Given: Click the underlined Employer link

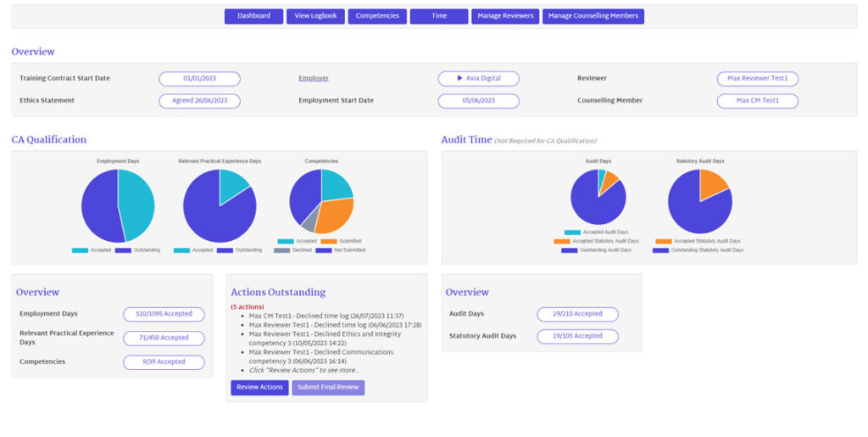Looking at the screenshot, I should (313, 78).
